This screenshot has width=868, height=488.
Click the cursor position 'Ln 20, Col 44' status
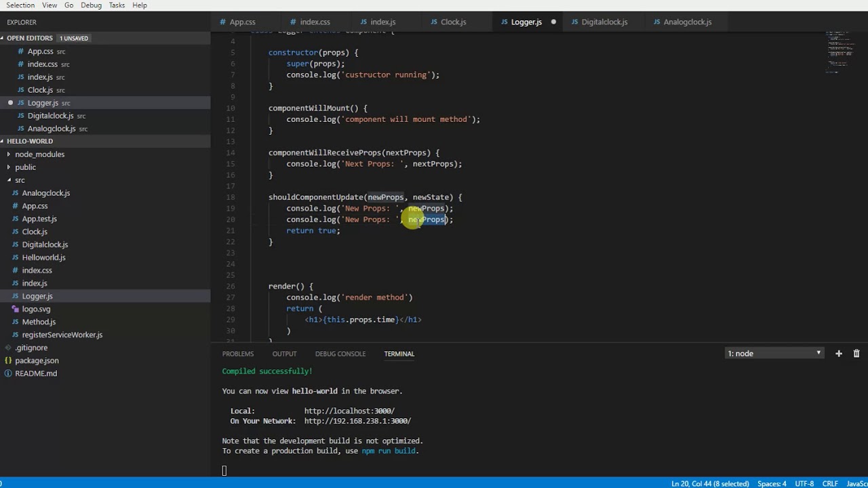point(710,483)
